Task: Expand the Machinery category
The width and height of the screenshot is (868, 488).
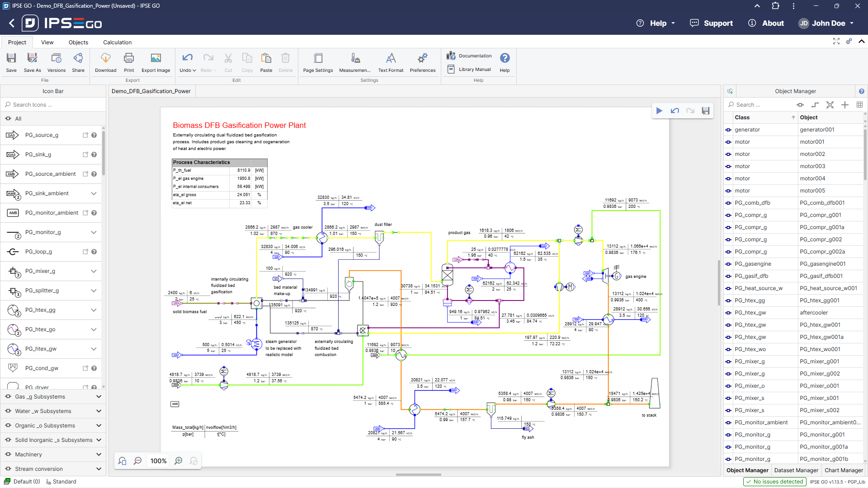Action: (x=99, y=455)
